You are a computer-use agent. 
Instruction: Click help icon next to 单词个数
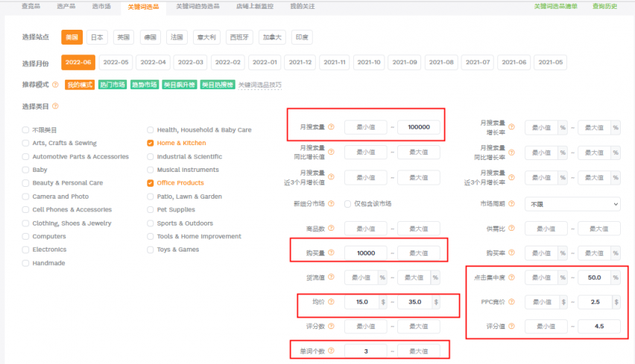pyautogui.click(x=331, y=351)
